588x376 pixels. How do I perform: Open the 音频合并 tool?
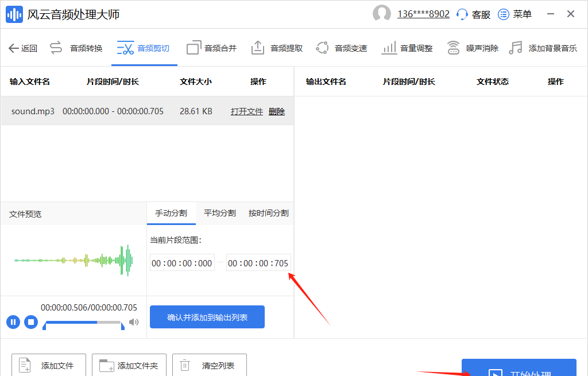point(211,48)
